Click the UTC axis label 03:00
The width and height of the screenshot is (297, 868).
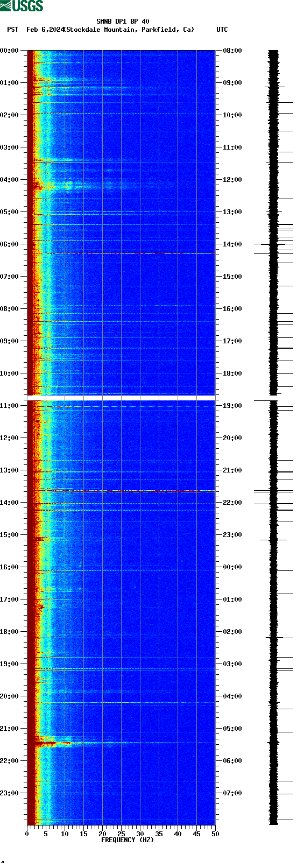point(232,664)
